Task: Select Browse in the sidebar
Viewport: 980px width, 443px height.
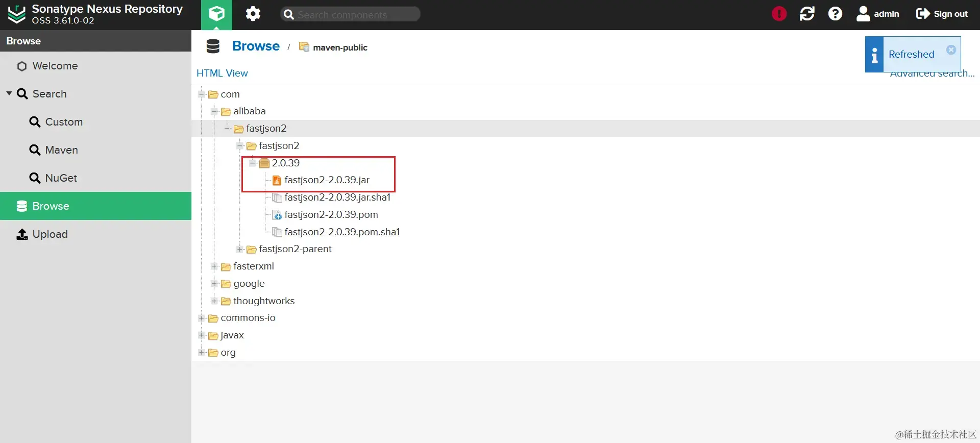Action: point(95,206)
